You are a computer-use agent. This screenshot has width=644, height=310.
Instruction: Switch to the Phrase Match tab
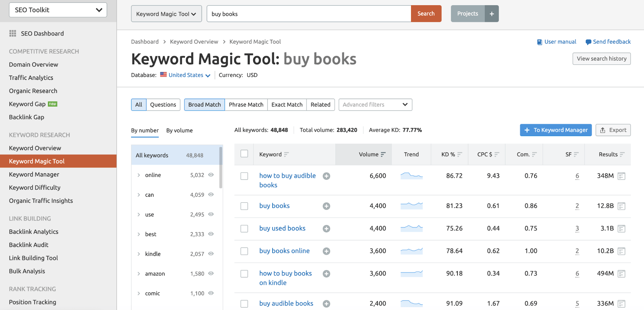tap(246, 105)
